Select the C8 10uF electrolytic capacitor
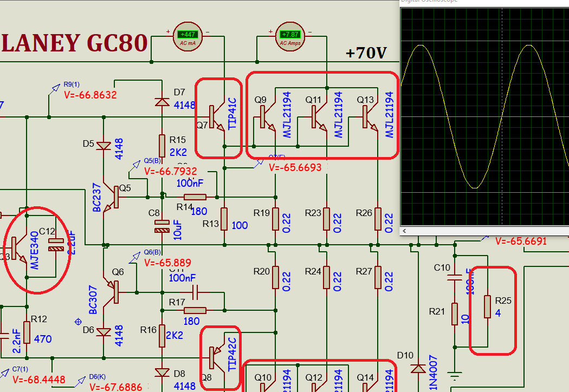Screen dimensions: 569x392 (x=162, y=226)
